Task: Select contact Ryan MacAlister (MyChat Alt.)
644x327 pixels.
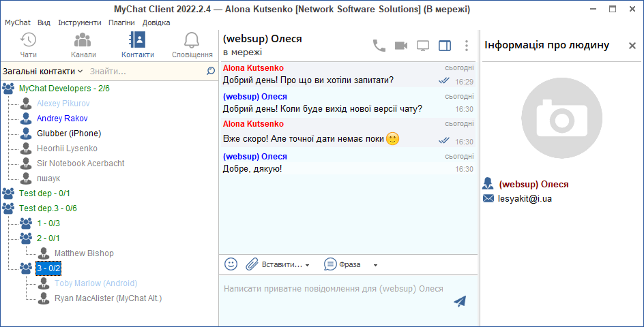Action: (x=108, y=298)
